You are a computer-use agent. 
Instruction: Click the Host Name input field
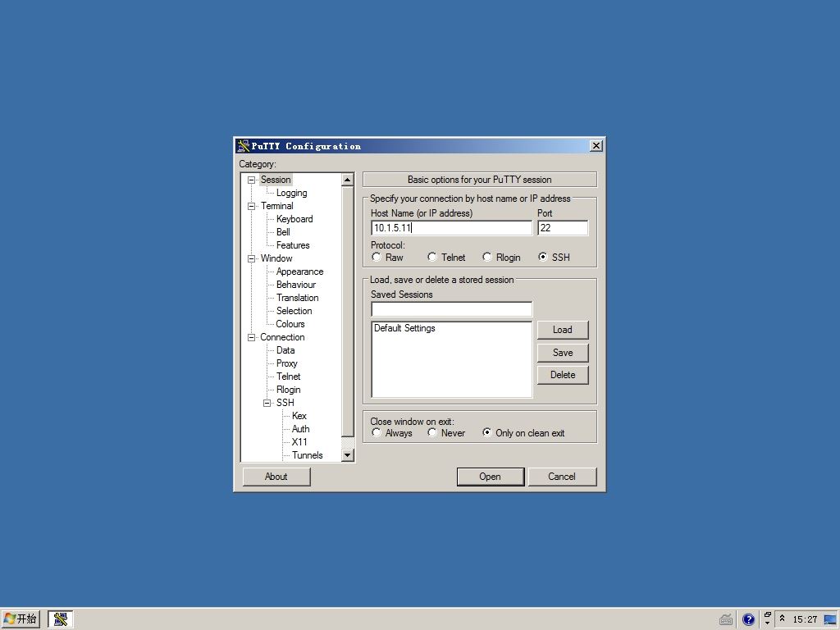(x=452, y=228)
